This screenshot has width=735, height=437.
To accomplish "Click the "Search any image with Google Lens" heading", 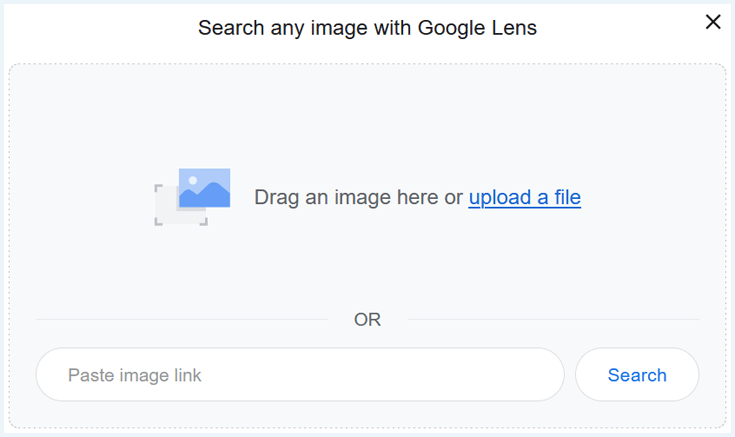I will click(368, 28).
